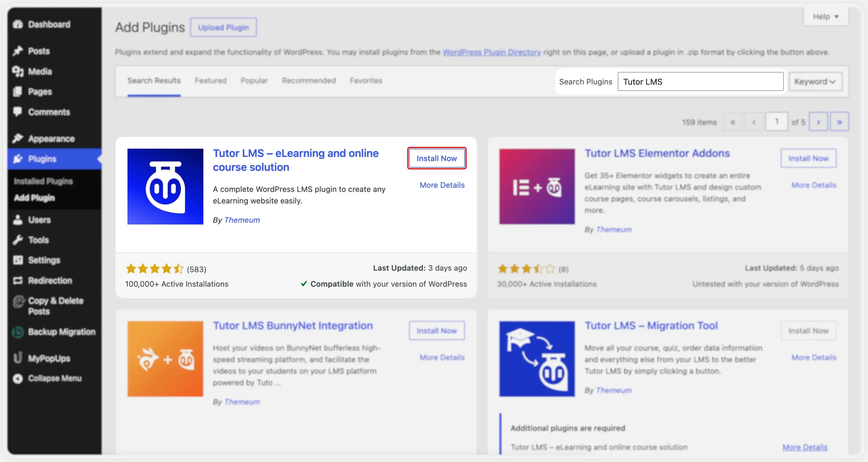Viewport: 868px width, 462px height.
Task: Click the Copy & Delete Posts icon
Action: 19,301
